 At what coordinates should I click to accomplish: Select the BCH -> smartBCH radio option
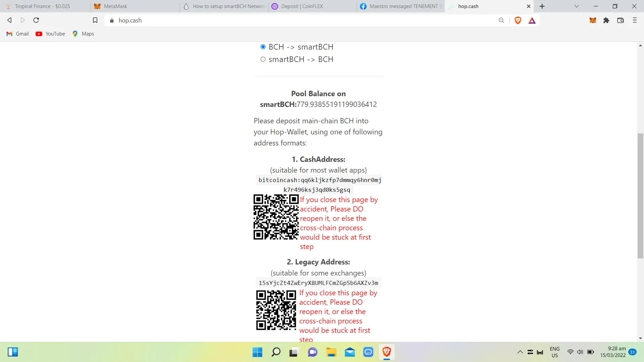click(263, 47)
